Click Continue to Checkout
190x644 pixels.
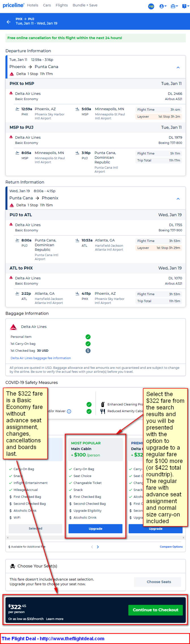click(x=155, y=610)
